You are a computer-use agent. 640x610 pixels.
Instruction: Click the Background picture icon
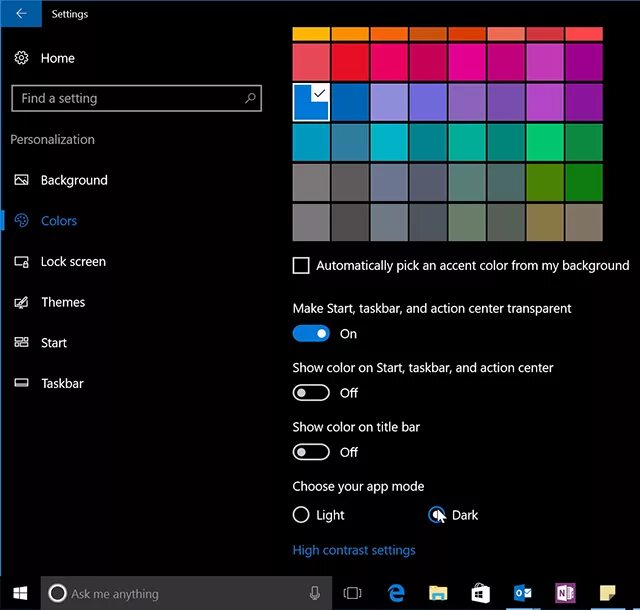point(21,180)
